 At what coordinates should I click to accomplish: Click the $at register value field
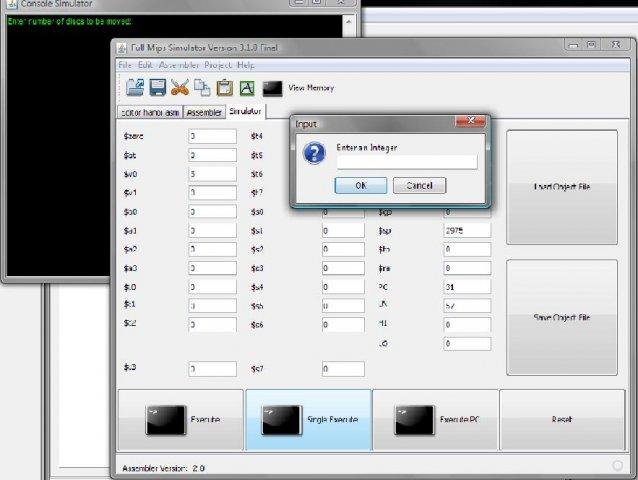(212, 155)
